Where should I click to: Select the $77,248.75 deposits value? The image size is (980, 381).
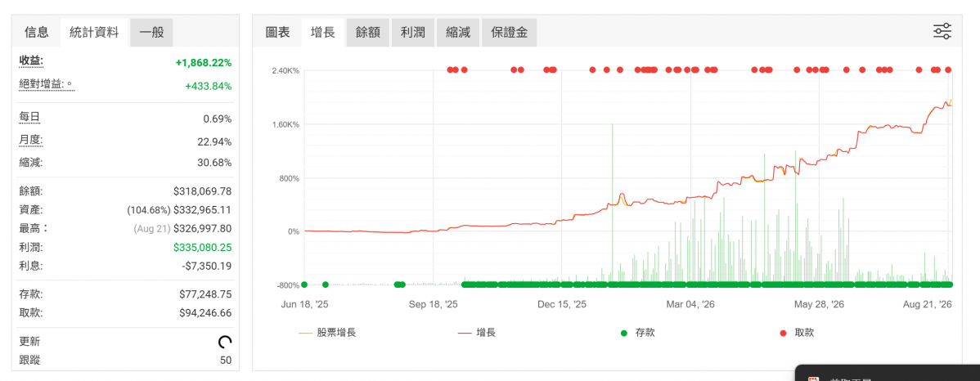(205, 294)
